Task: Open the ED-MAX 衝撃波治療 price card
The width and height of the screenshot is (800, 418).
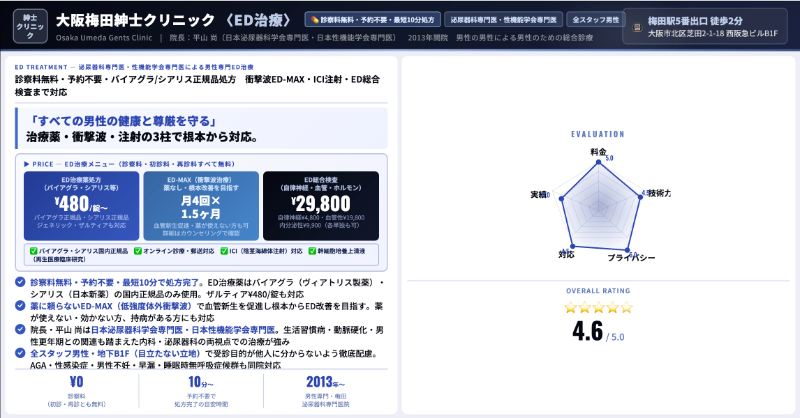Action: coord(200,203)
